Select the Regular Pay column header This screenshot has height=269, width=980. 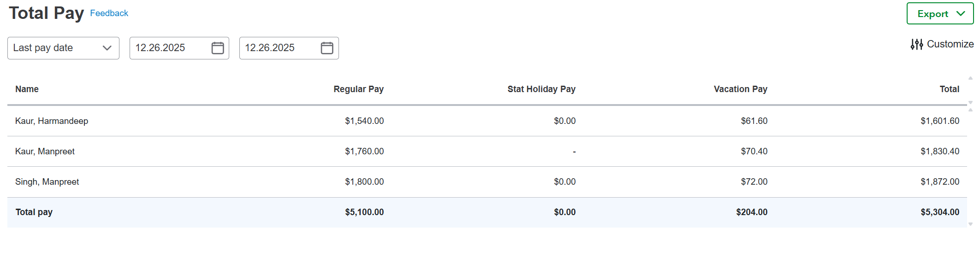click(358, 89)
